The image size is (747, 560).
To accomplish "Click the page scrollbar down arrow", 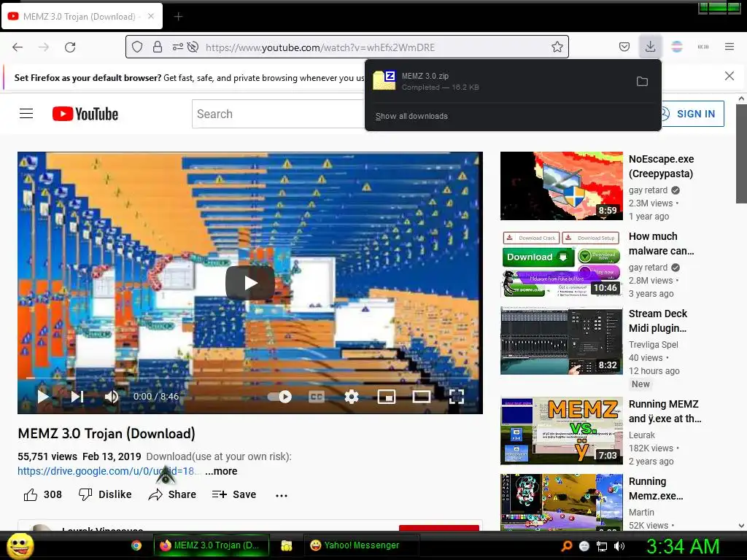I will pos(741,526).
